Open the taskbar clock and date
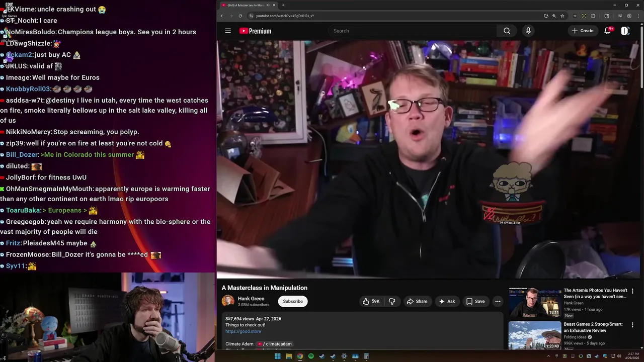The width and height of the screenshot is (644, 362). [633, 356]
